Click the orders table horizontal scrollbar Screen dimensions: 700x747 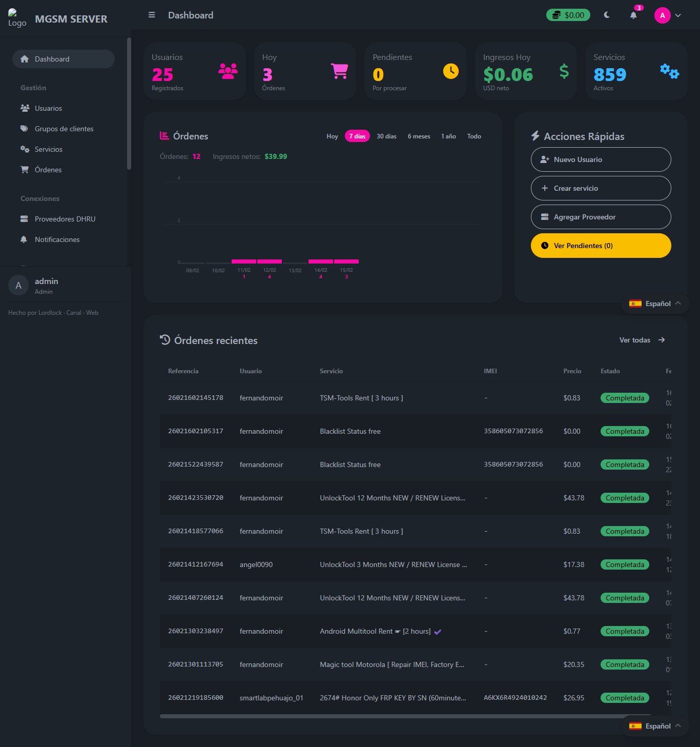405,716
